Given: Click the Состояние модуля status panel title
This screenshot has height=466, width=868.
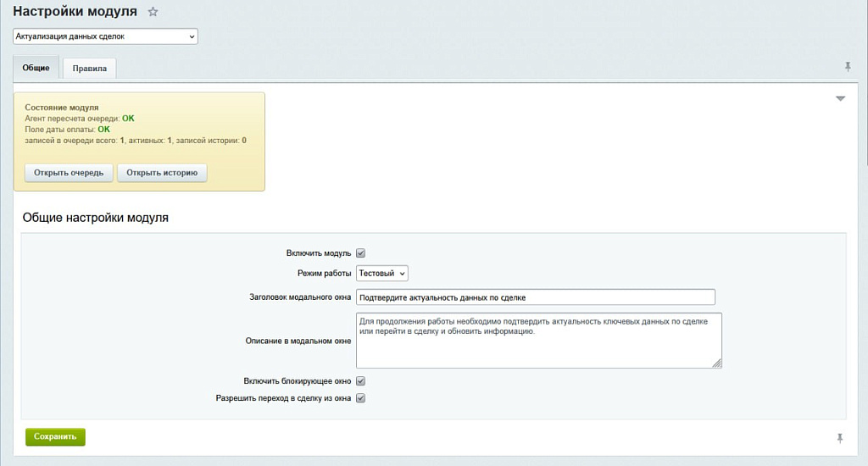Looking at the screenshot, I should [x=61, y=108].
